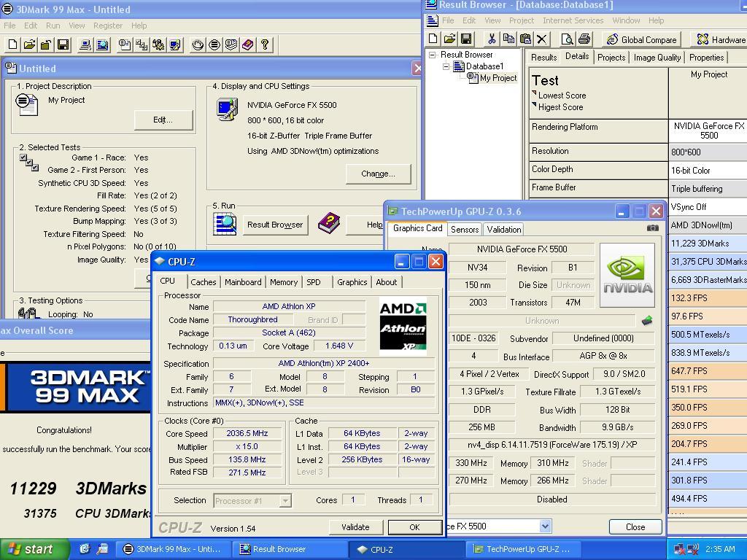Click Delete X icon in Result Browser toolbar
This screenshot has width=747, height=560.
coord(542,39)
